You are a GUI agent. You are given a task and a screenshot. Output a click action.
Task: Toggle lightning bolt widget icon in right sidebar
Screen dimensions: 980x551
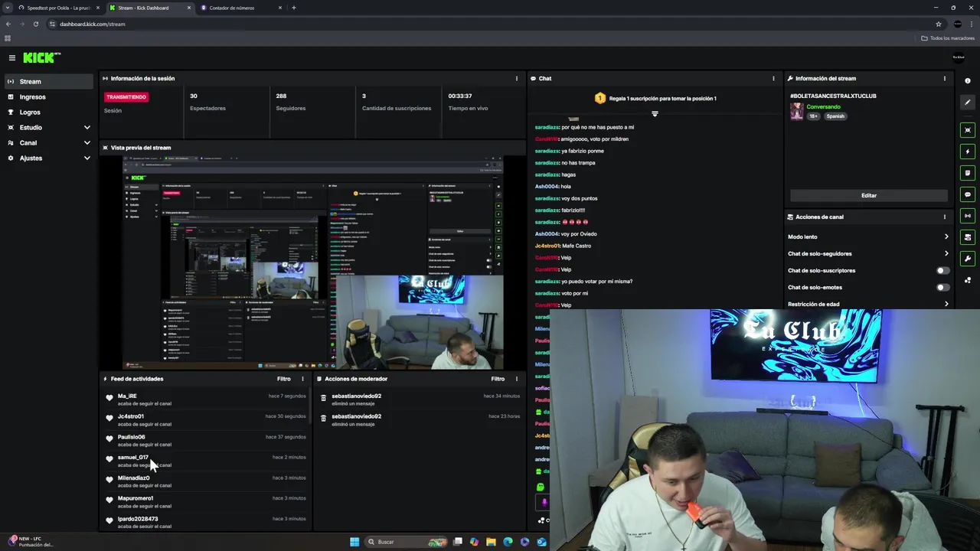pos(968,152)
